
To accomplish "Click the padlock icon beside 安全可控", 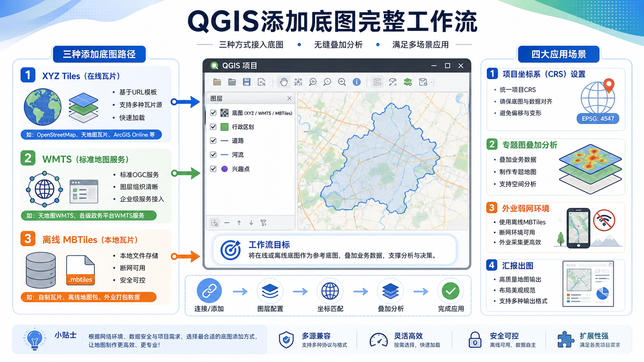I will point(475,340).
